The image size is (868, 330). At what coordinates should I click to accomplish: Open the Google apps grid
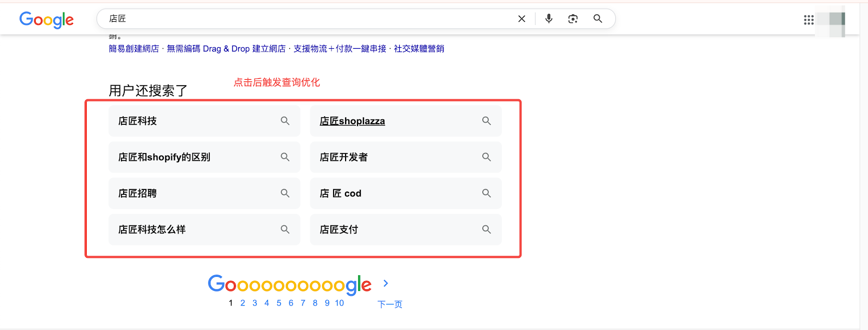[x=809, y=20]
